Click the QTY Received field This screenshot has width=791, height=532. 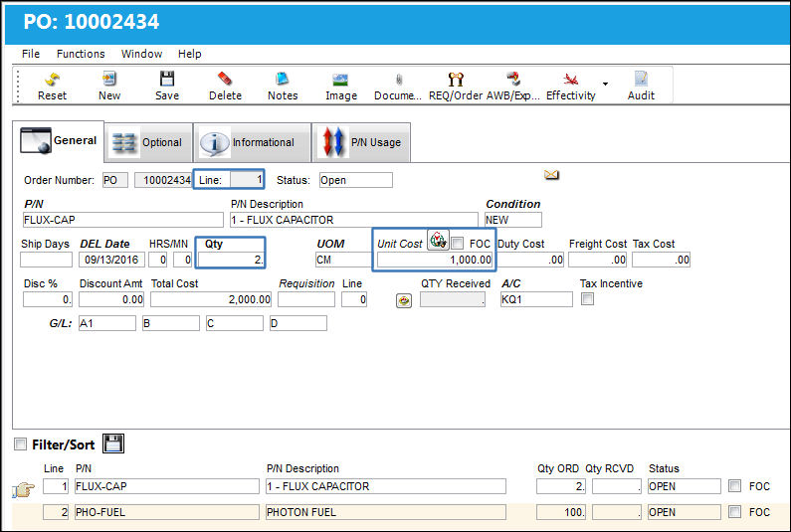point(453,299)
